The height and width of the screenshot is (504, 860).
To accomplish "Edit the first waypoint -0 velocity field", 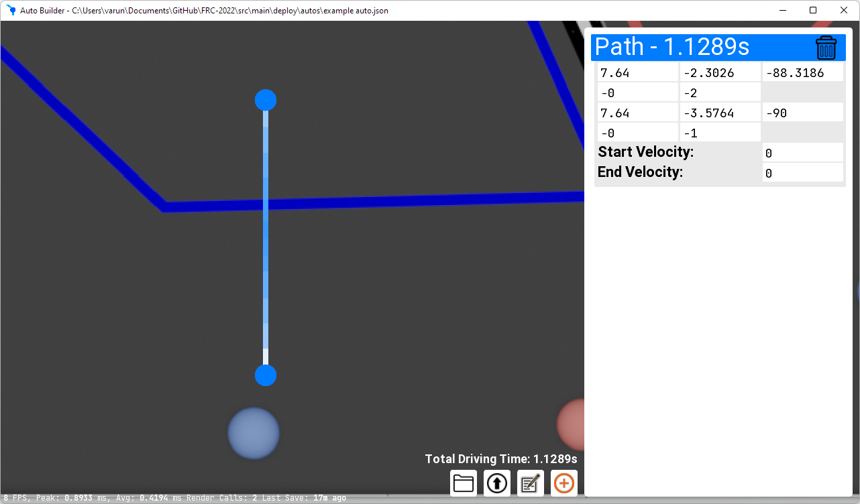I will (x=638, y=92).
